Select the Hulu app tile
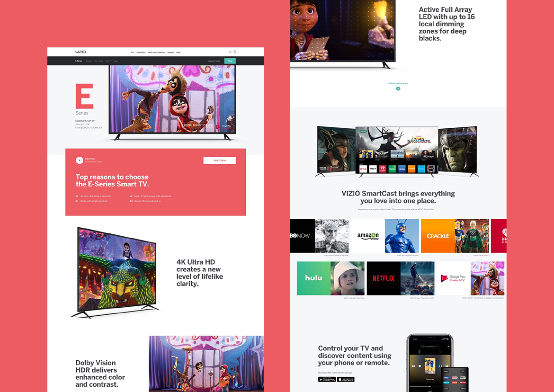Image resolution: width=554 pixels, height=392 pixels. (313, 278)
